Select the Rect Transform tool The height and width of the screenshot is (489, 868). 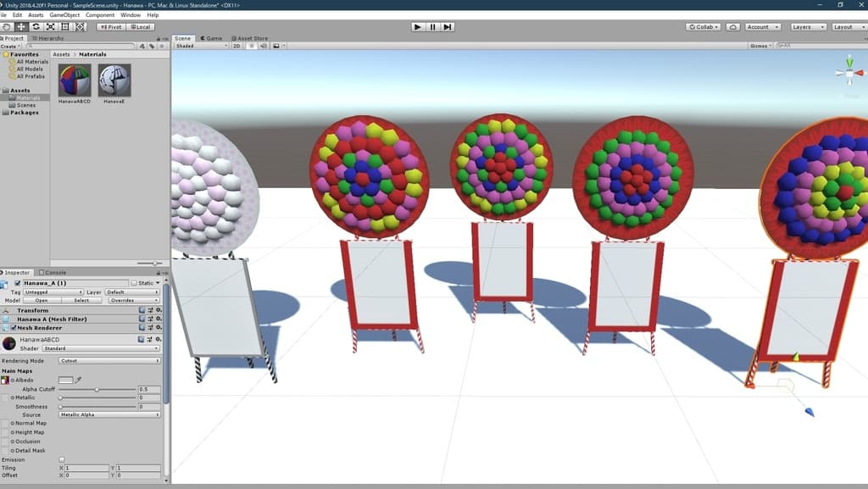click(65, 26)
